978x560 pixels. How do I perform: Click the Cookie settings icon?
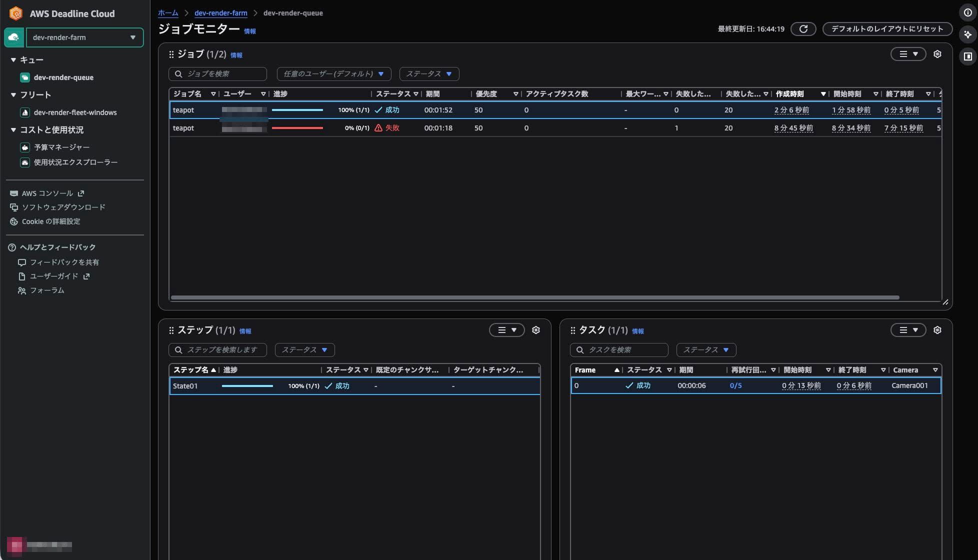tap(14, 221)
